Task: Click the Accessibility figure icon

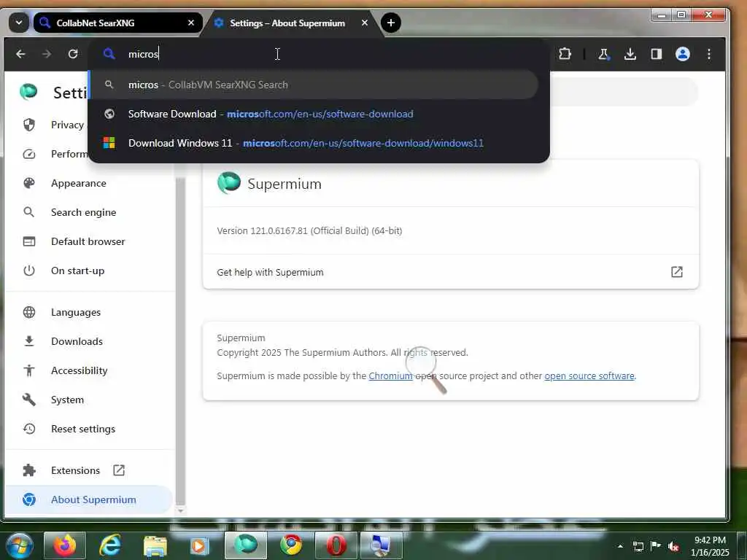Action: click(x=29, y=370)
